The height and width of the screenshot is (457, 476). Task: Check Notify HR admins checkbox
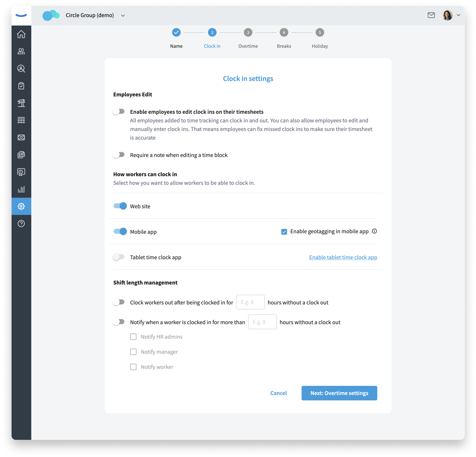(x=133, y=337)
